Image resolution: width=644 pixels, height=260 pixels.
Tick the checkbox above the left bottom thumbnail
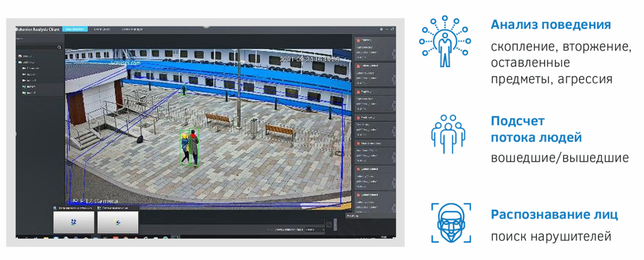pos(55,207)
